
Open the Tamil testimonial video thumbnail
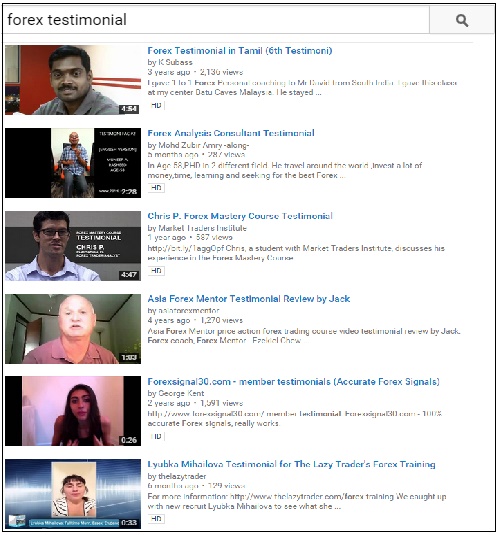pos(73,80)
